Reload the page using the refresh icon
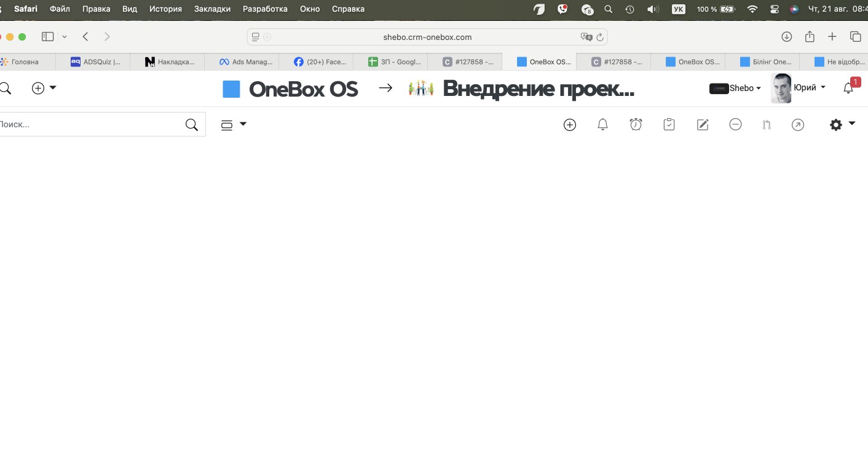Screen dimensions: 868x460 [x=600, y=37]
